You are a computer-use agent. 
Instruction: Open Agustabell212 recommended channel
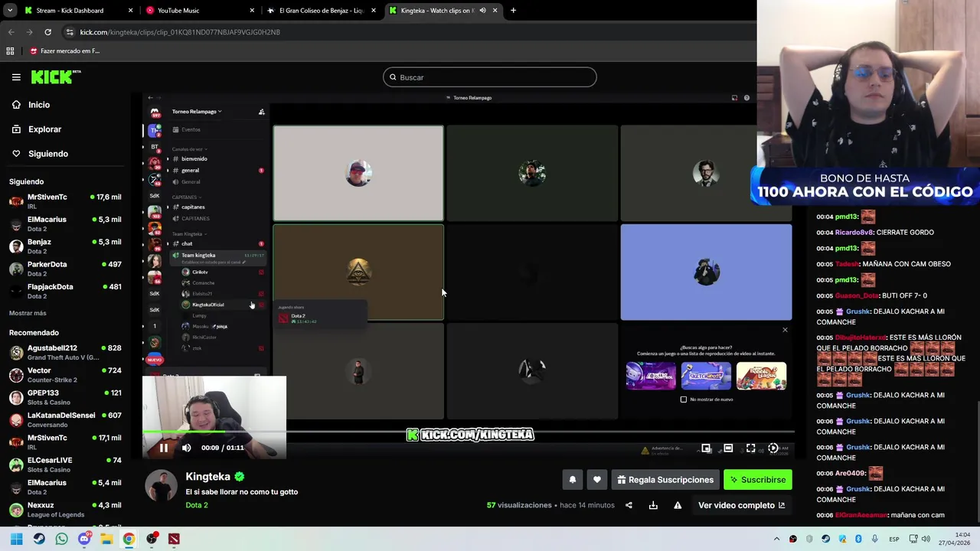[65, 353]
